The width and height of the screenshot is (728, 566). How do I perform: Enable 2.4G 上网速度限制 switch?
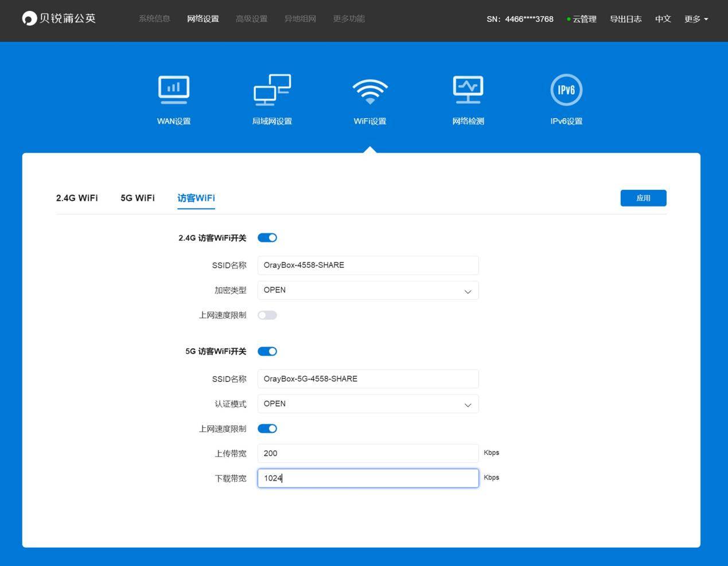(267, 315)
